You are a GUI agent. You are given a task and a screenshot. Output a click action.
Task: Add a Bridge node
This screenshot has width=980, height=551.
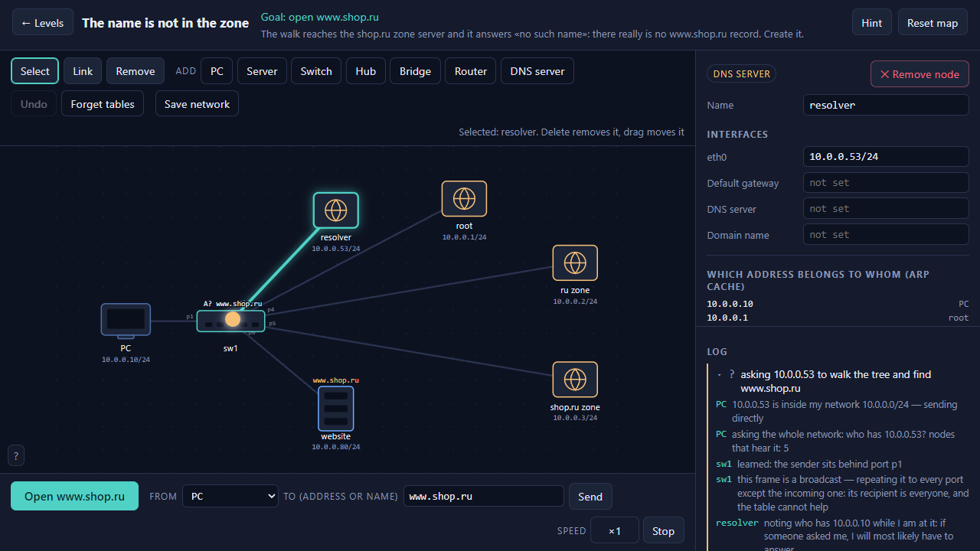click(415, 71)
